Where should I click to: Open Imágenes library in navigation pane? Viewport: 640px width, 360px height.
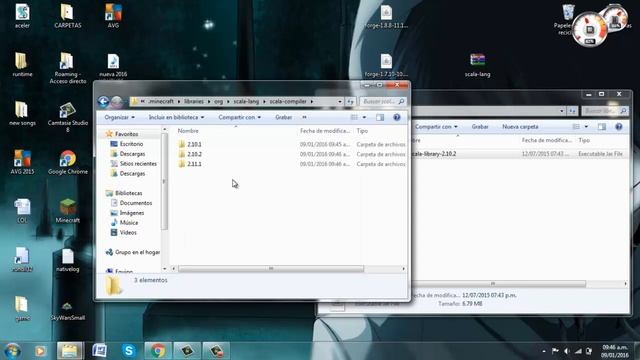point(131,213)
